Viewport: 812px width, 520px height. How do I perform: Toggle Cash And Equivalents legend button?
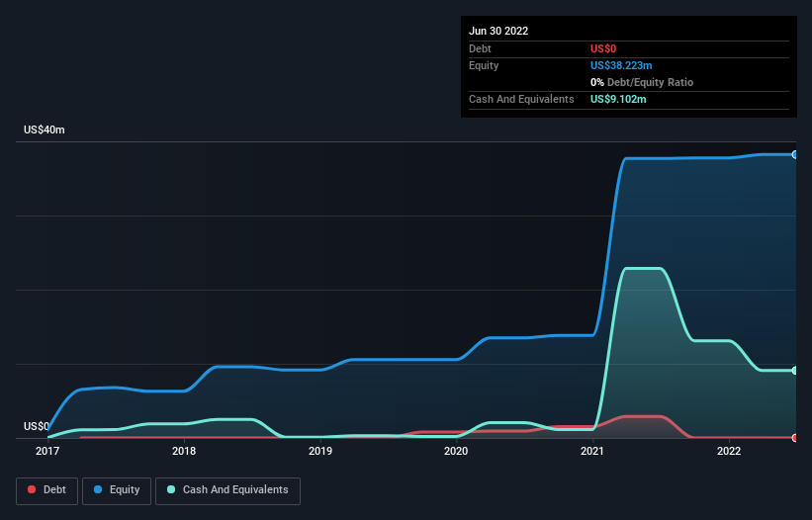click(x=227, y=490)
